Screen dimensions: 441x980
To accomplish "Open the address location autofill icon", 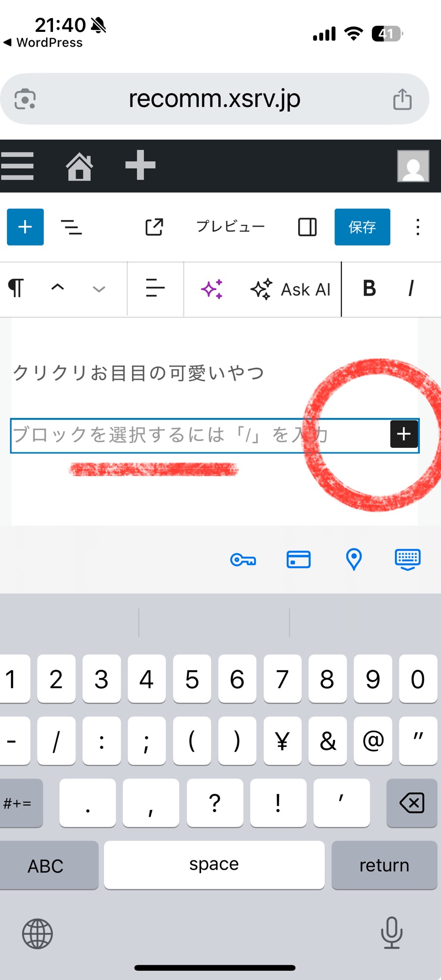I will (x=354, y=559).
